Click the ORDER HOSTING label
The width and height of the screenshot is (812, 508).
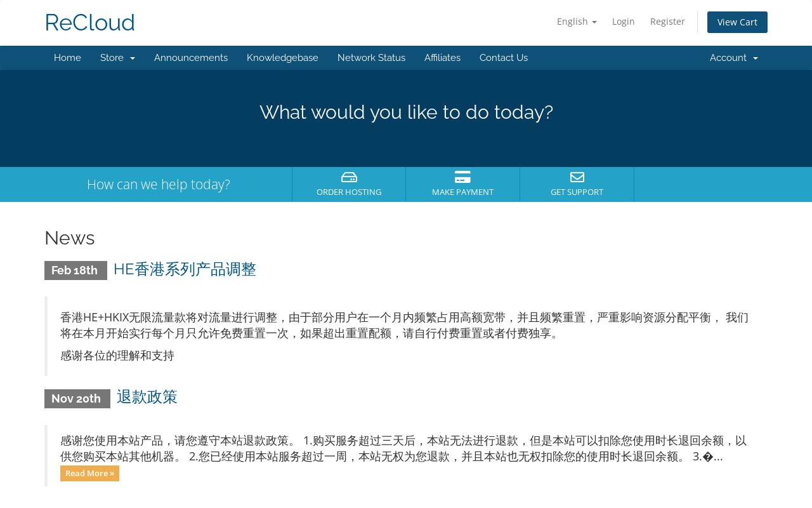[349, 192]
